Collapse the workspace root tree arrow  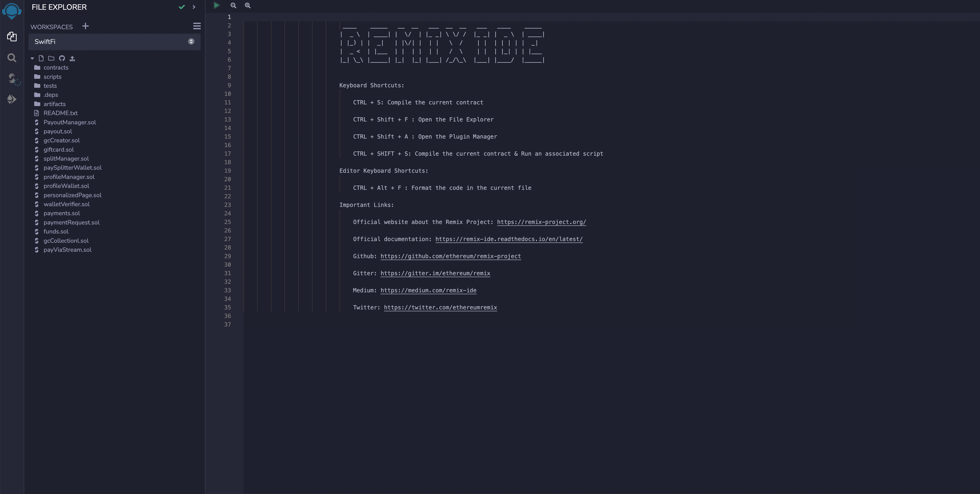[x=32, y=58]
